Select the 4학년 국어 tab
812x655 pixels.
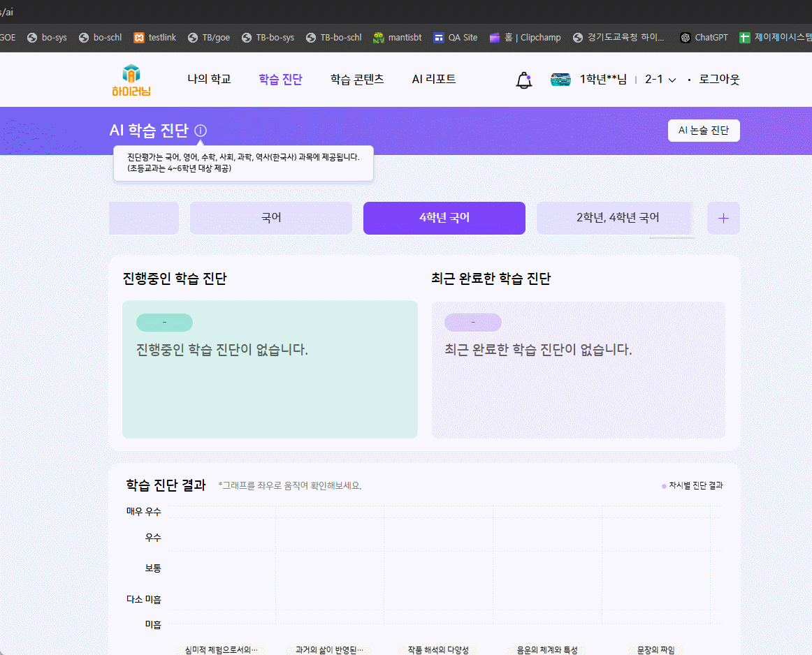[x=444, y=218]
